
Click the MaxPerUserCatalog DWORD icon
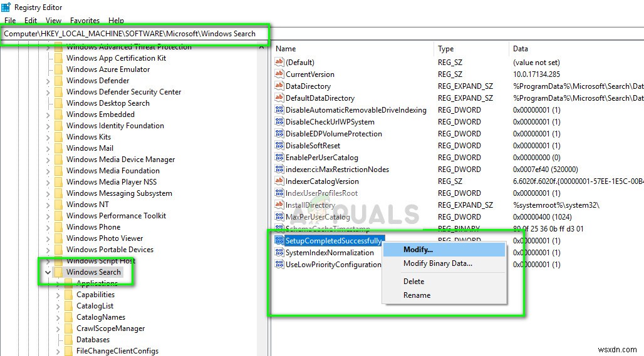[x=279, y=216]
